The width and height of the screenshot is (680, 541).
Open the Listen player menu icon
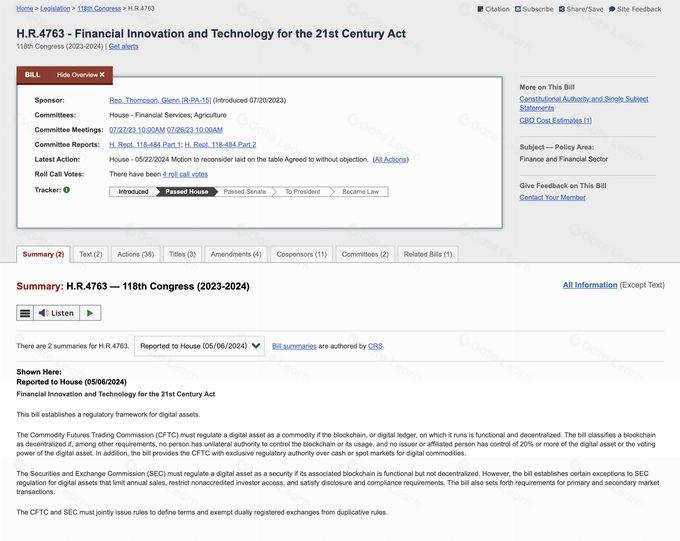26,313
